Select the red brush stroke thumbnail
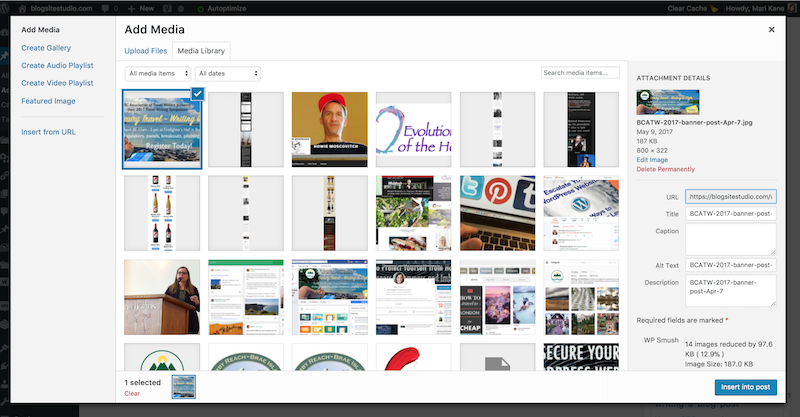This screenshot has width=800, height=417. 413,357
